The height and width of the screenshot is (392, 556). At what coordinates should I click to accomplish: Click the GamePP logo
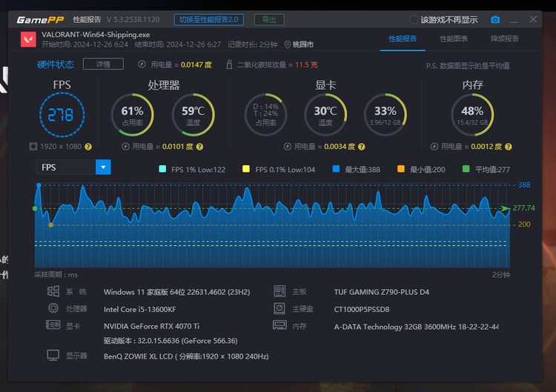[x=40, y=20]
